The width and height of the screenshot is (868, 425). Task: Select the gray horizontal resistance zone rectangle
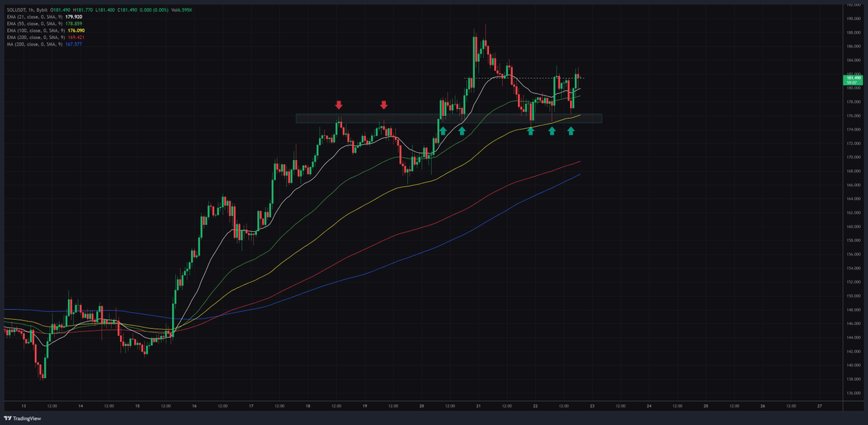click(448, 118)
